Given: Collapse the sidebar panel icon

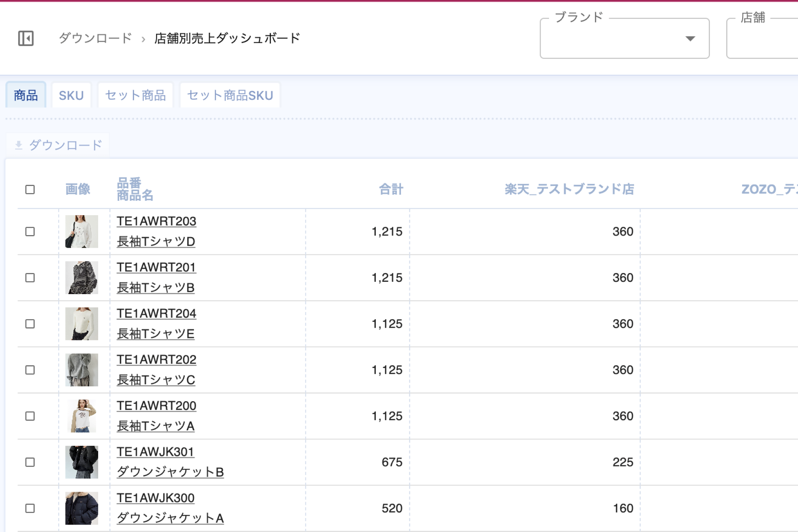Looking at the screenshot, I should click(26, 38).
